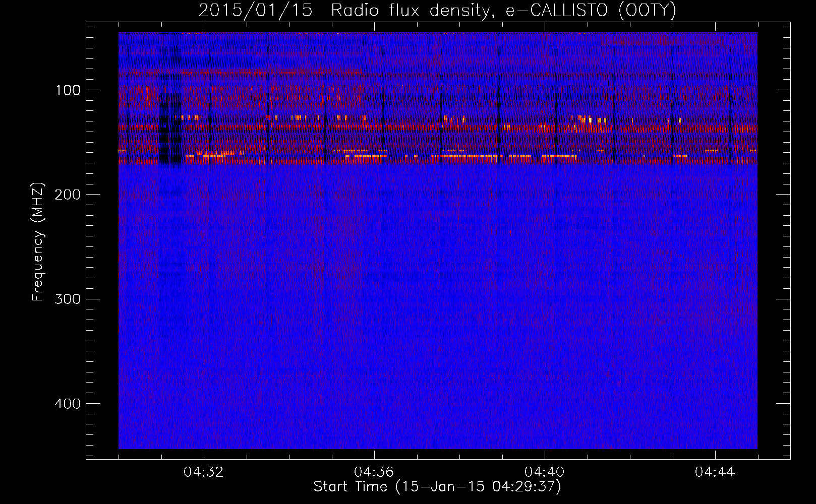Click the 300 frequency tick label
The image size is (816, 504).
[67, 299]
